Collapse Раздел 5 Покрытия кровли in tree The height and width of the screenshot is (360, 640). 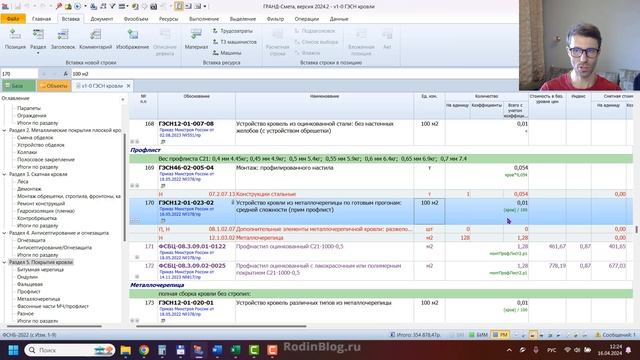pyautogui.click(x=4, y=262)
